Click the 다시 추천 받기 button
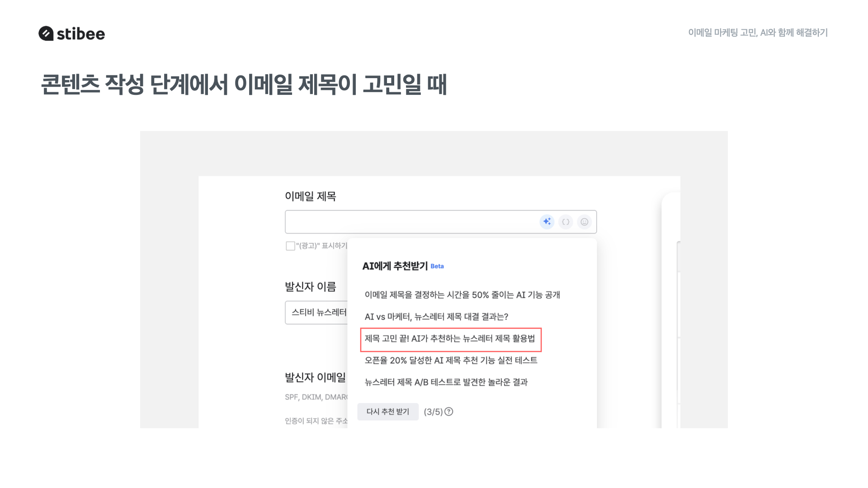The width and height of the screenshot is (868, 488). tap(388, 412)
